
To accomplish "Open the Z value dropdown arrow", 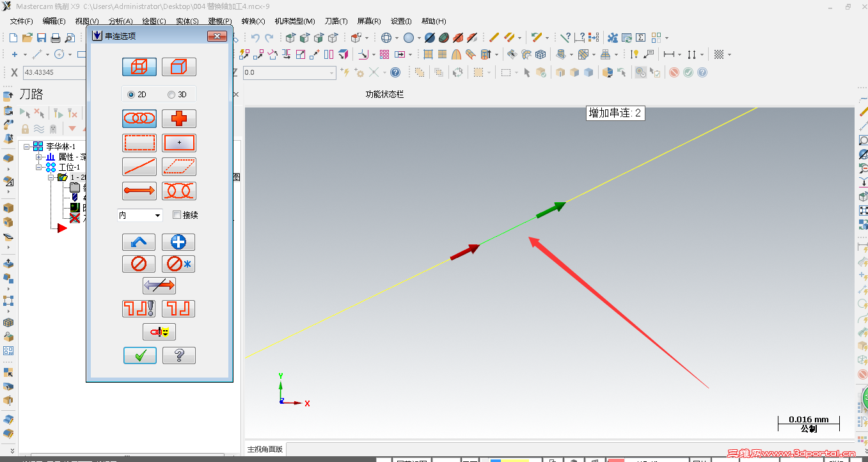I will pyautogui.click(x=332, y=73).
